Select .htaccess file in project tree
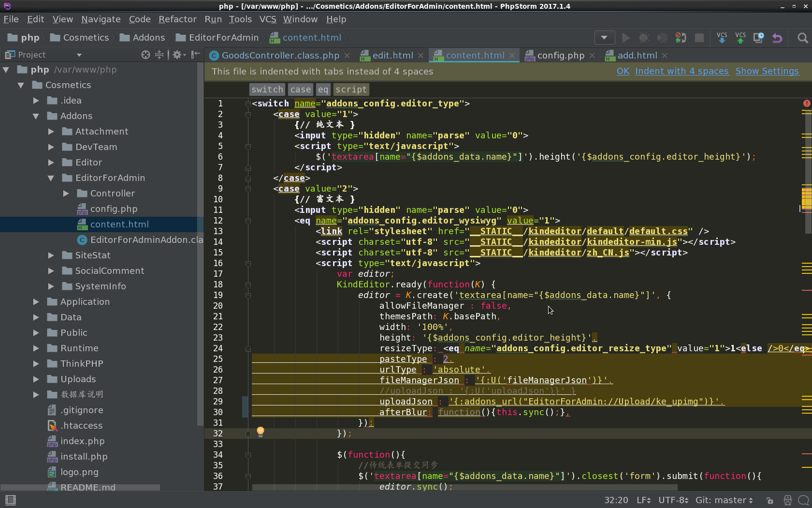The image size is (812, 508). [81, 426]
